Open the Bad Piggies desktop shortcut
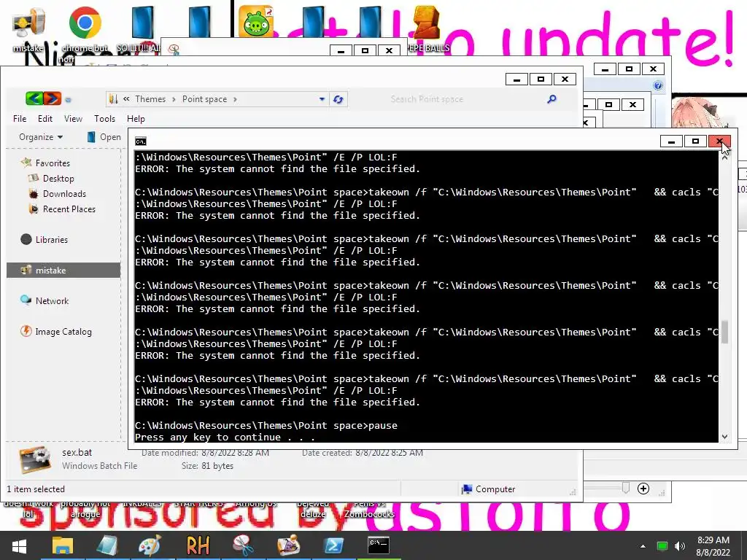747x560 pixels. tap(256, 21)
